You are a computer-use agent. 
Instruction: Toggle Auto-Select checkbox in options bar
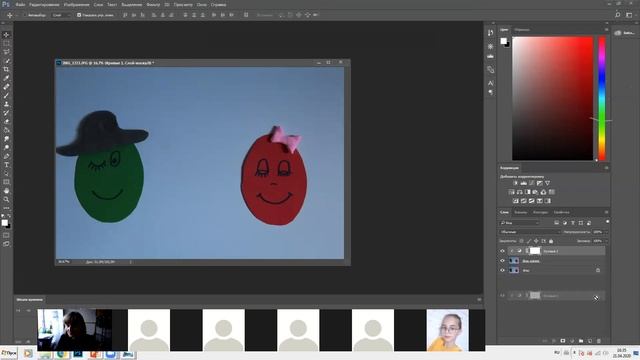(x=24, y=15)
